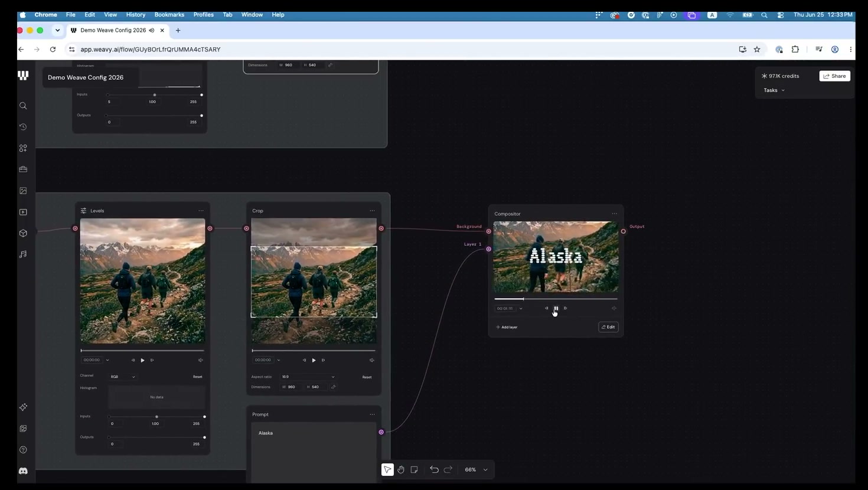This screenshot has width=868, height=490.
Task: Open the image models sidebar icon
Action: click(23, 191)
